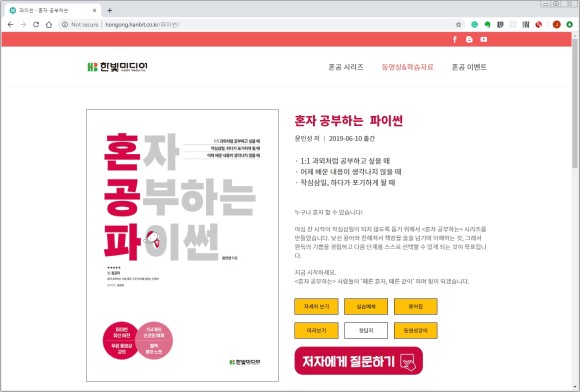
Task: Open the 혼공 시리즈 menu
Action: tap(346, 67)
